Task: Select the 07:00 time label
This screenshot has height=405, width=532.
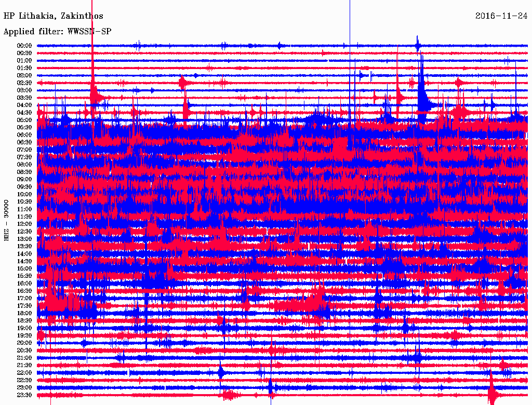Action: [x=24, y=150]
